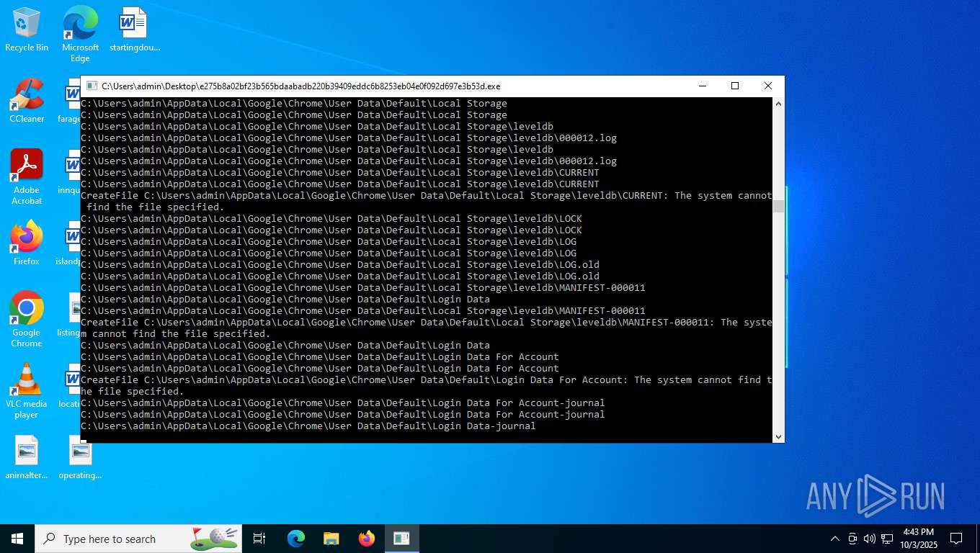980x553 pixels.
Task: Open File Explorer from the taskbar
Action: coord(331,539)
